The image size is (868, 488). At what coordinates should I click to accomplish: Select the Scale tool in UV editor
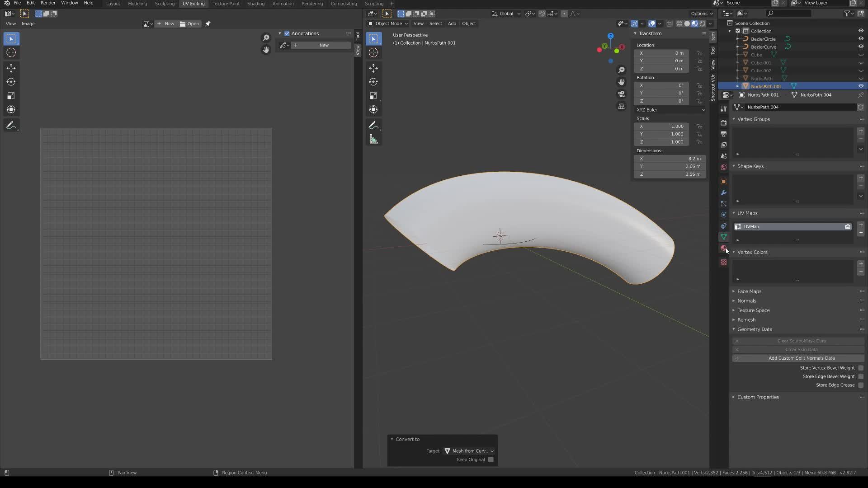click(11, 96)
